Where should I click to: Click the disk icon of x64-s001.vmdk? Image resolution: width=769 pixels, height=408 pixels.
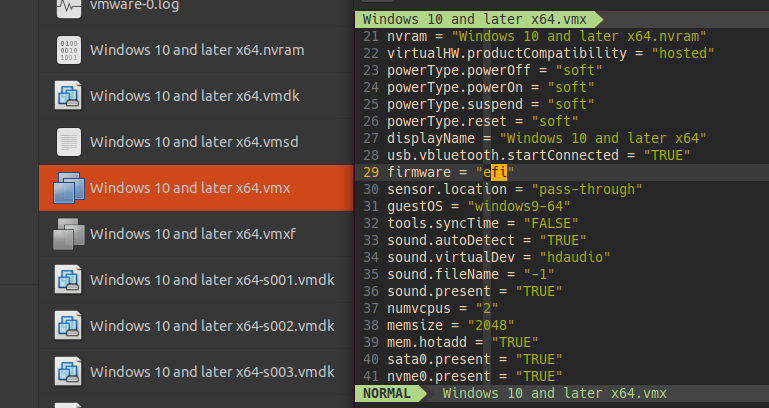[x=69, y=280]
